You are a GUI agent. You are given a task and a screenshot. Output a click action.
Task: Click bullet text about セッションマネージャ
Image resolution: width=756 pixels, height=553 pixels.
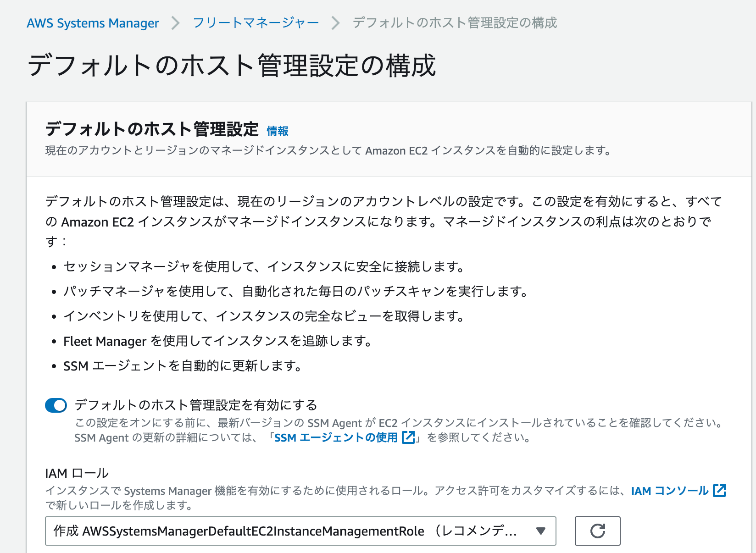(x=264, y=266)
